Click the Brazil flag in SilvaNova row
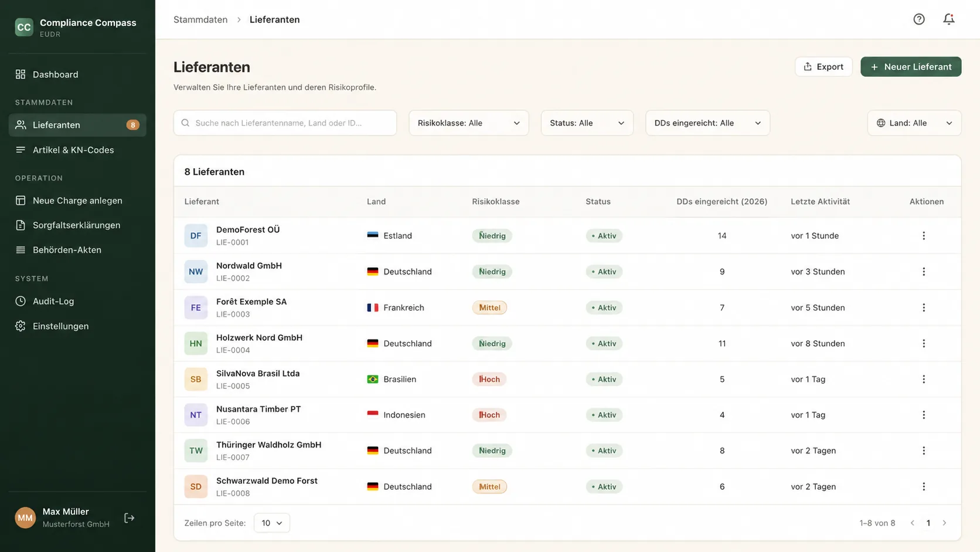 coord(373,379)
